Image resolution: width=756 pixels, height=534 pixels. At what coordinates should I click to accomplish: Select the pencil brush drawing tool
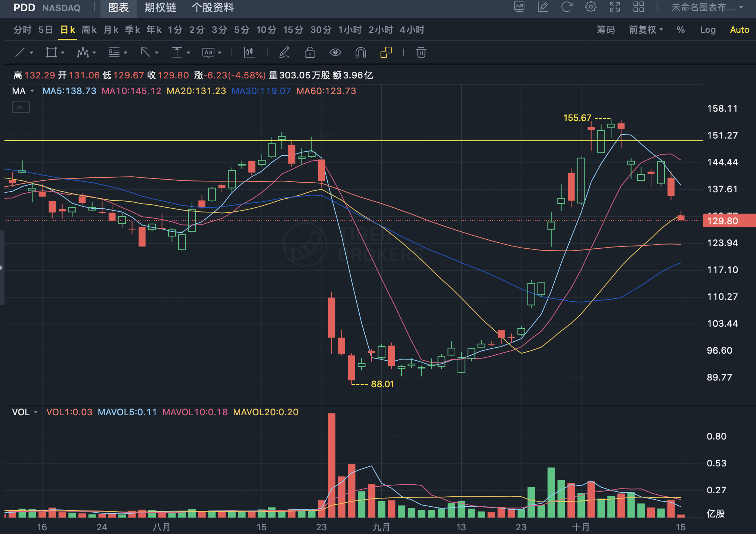[284, 53]
